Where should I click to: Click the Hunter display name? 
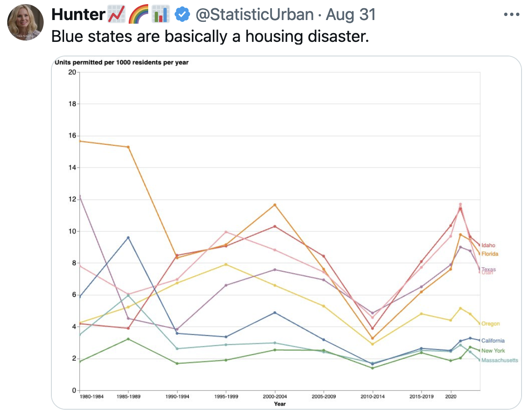[78, 15]
